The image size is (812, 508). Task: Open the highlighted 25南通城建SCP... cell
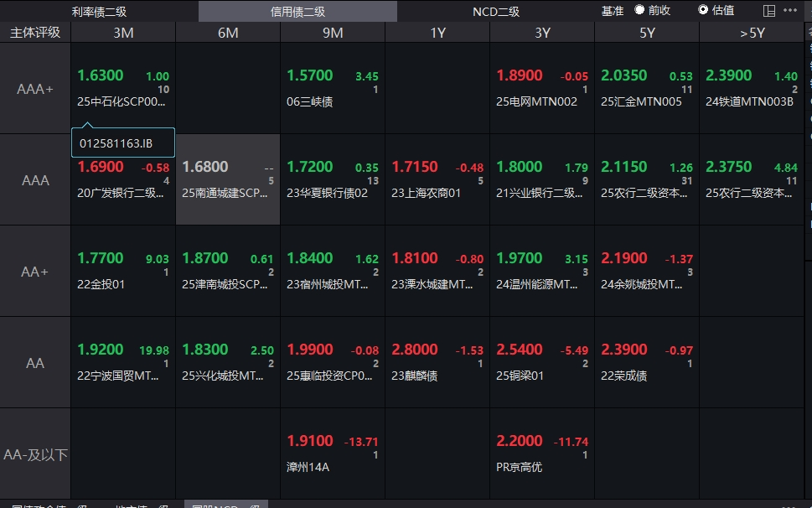tap(228, 180)
